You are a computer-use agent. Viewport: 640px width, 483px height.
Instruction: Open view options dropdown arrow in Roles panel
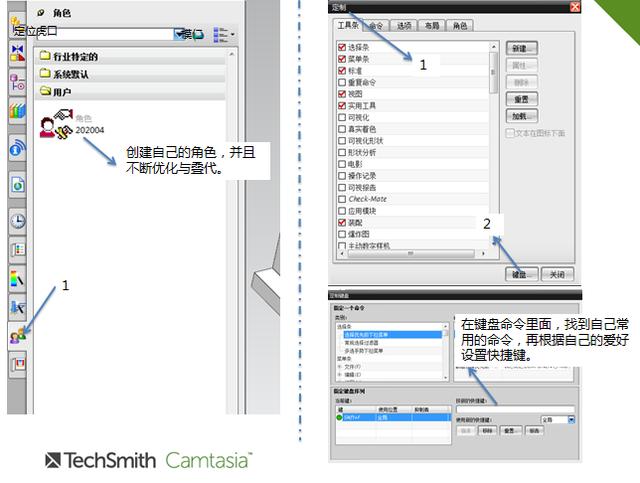pyautogui.click(x=233, y=35)
